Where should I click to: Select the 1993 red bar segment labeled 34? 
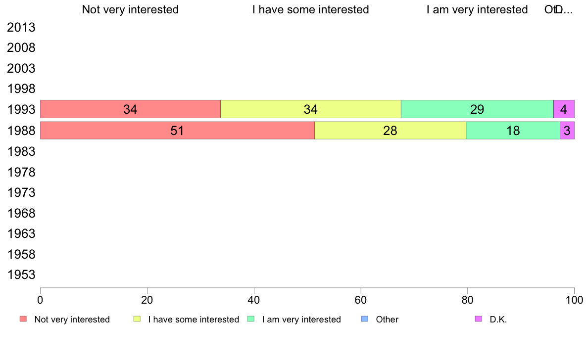click(131, 109)
